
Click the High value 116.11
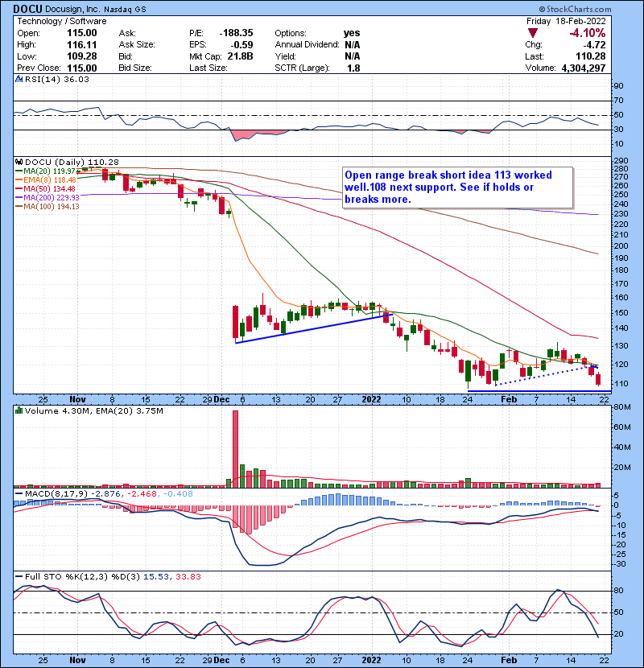(82, 45)
